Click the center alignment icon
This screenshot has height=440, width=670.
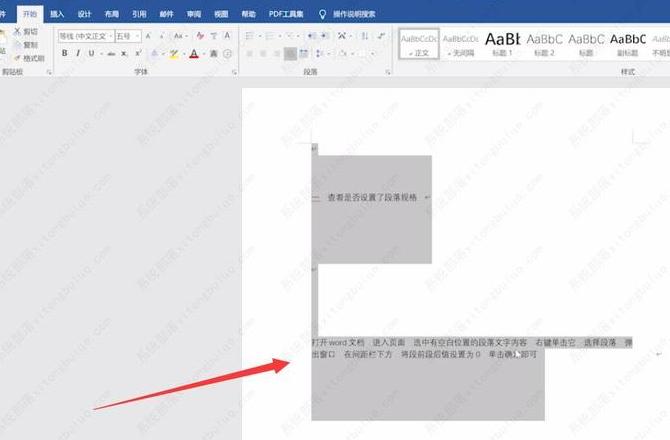coord(263,53)
